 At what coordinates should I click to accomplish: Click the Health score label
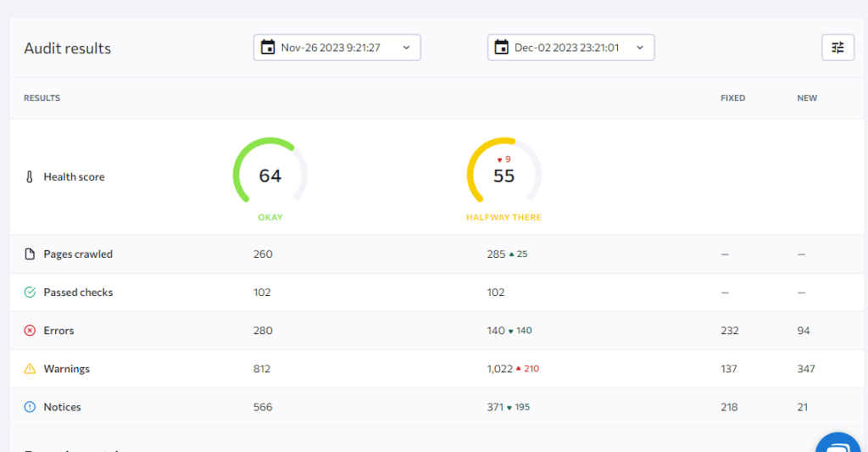pos(75,176)
